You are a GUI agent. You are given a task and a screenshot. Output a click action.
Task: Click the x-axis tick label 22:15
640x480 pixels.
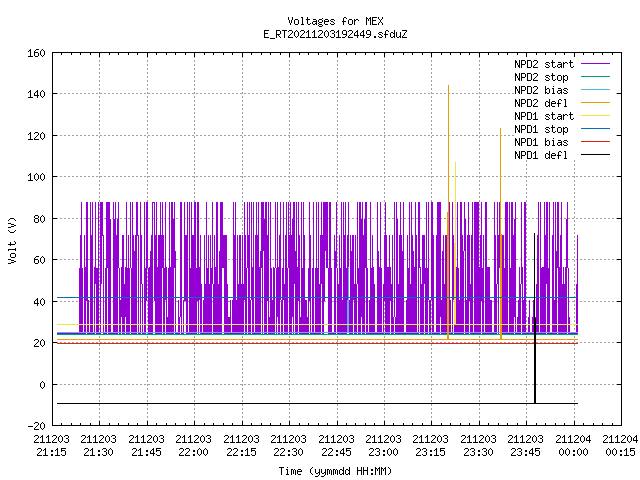241,452
